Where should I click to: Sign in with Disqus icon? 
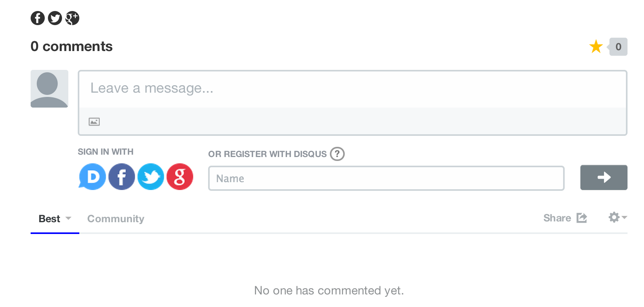point(92,177)
